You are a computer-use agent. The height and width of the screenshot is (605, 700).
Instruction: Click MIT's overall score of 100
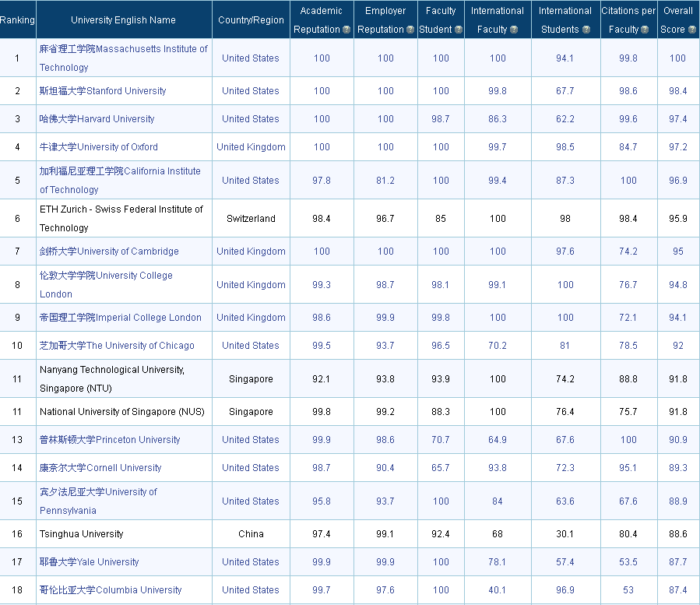pyautogui.click(x=677, y=58)
